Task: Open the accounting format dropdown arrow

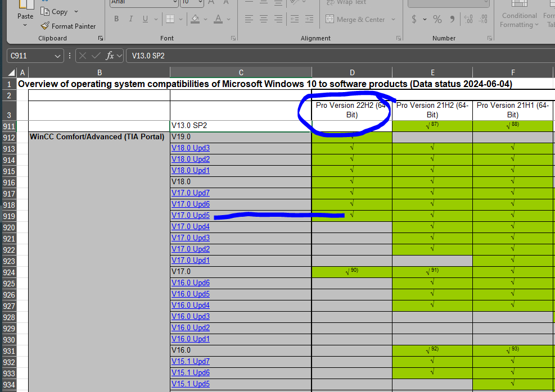Action: pyautogui.click(x=425, y=20)
